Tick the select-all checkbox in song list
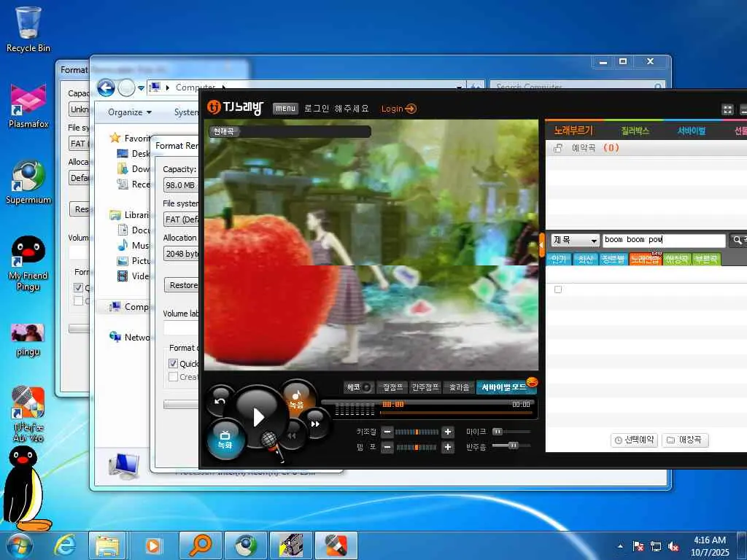Screen dimensions: 747x560 tap(558, 289)
